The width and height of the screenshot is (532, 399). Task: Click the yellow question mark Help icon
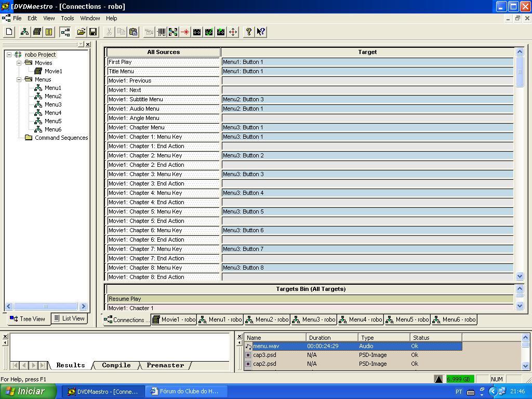(249, 32)
